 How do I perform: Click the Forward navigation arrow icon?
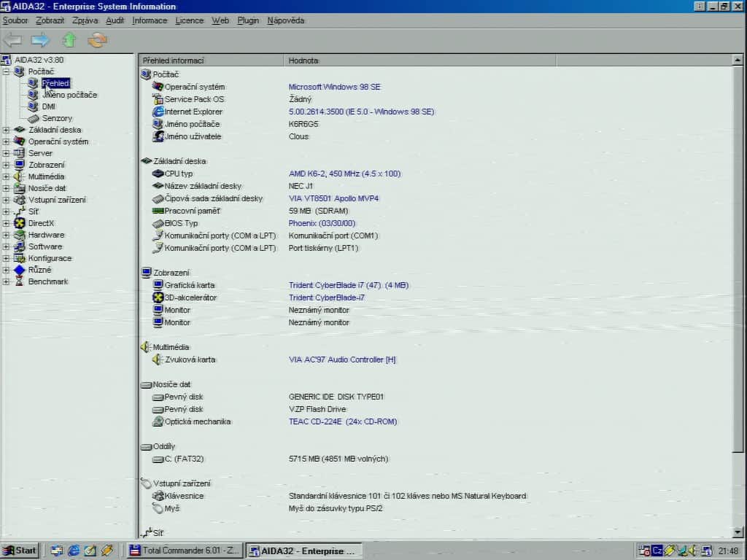(x=41, y=40)
